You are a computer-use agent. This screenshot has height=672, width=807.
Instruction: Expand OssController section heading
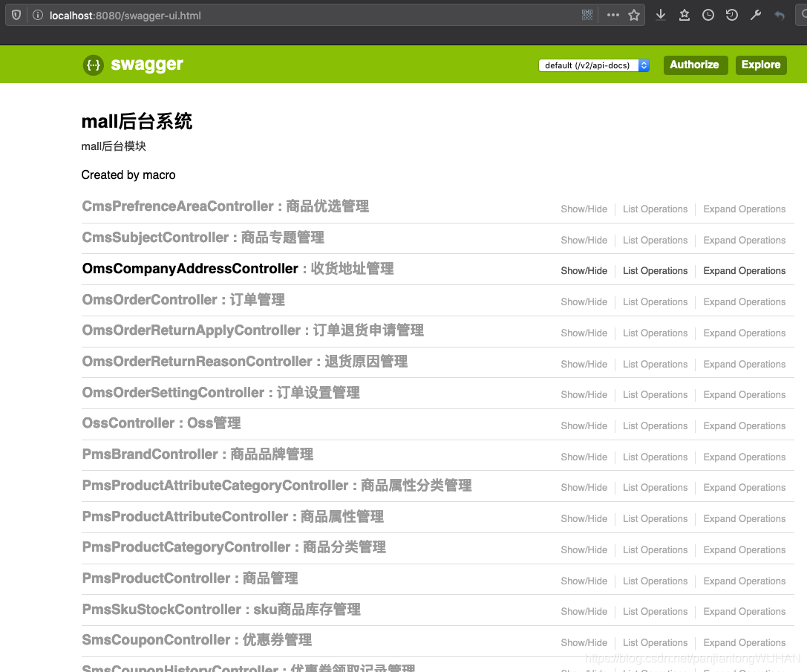pyautogui.click(x=161, y=423)
